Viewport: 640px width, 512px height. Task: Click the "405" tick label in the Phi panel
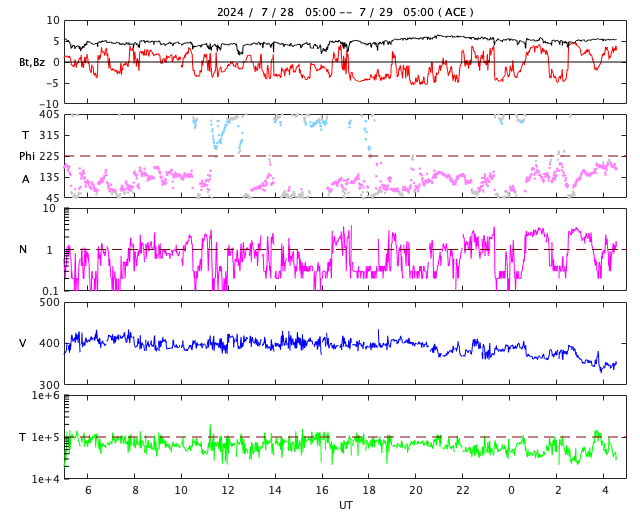coord(49,115)
